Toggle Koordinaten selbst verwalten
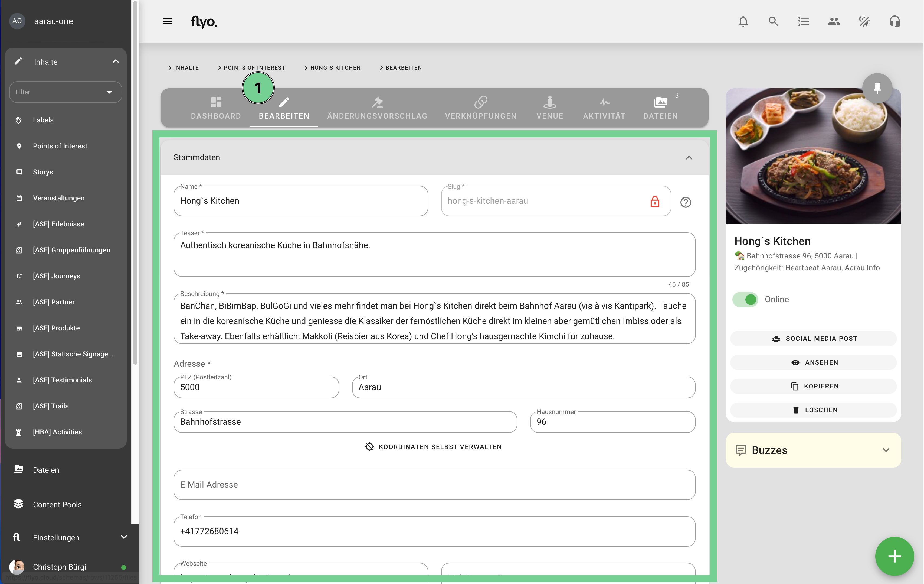This screenshot has width=924, height=584. click(434, 447)
